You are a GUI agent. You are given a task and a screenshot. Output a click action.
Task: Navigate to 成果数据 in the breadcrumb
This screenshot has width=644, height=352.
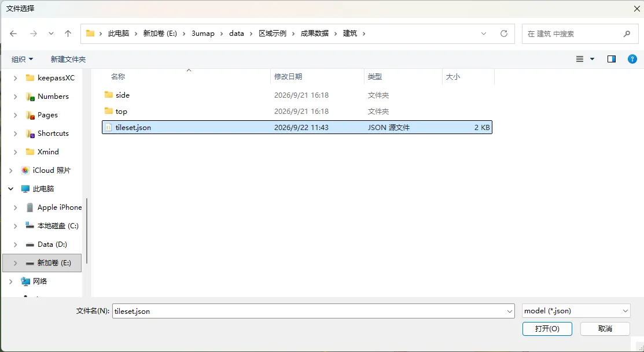pos(315,34)
